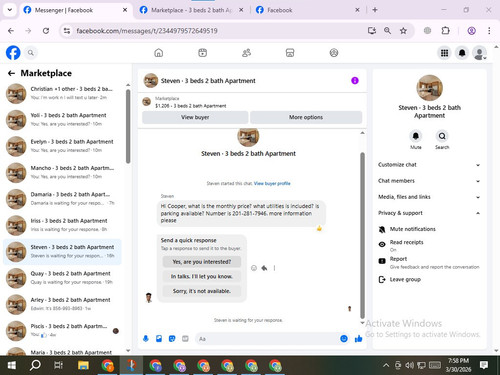Toggle Mute notifications option
The height and width of the screenshot is (375, 500).
pos(430,229)
